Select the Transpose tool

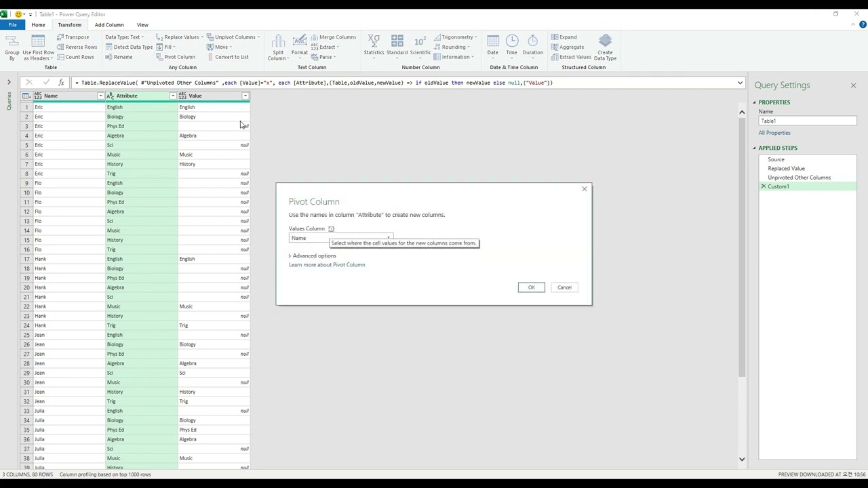click(x=73, y=37)
